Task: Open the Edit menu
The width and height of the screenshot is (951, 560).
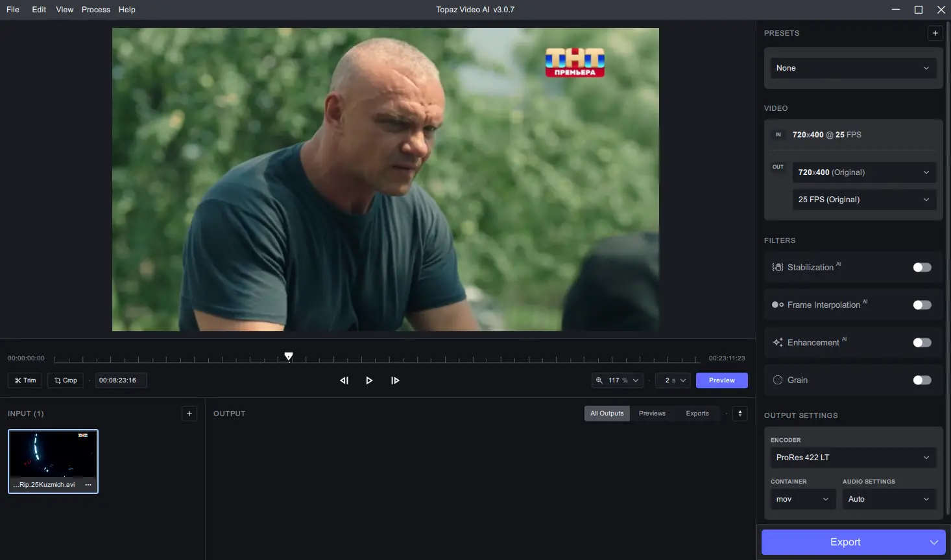Action: [x=39, y=10]
